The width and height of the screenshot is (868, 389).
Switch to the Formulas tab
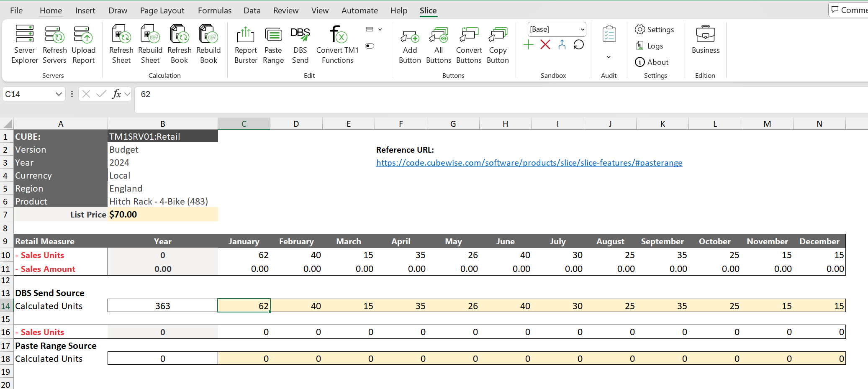point(215,10)
